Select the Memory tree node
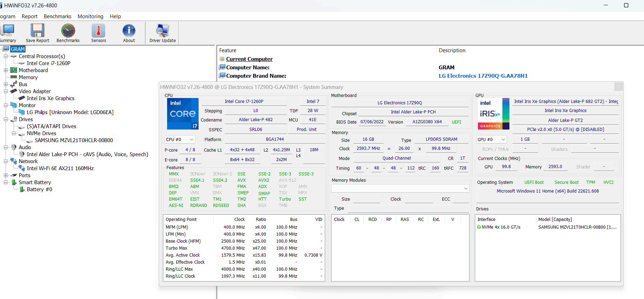 (x=28, y=77)
